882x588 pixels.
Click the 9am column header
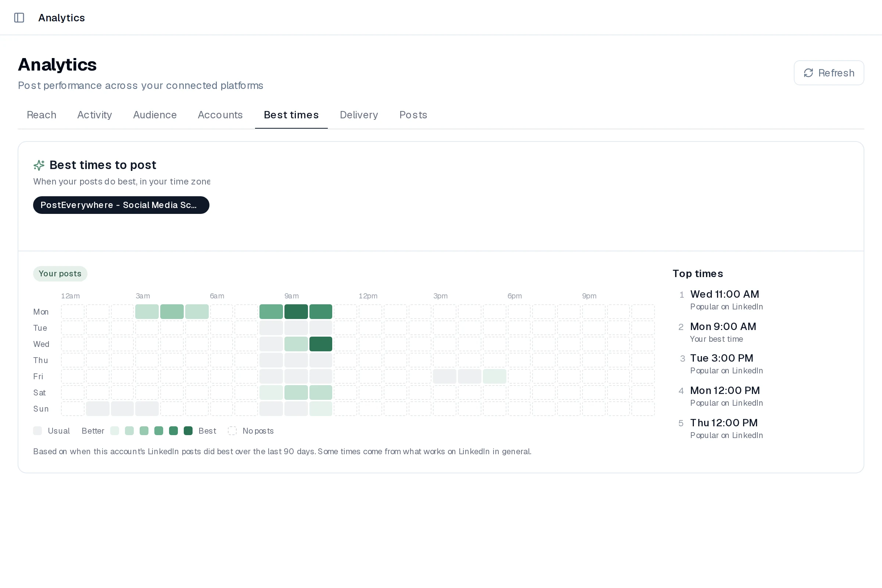tap(291, 296)
